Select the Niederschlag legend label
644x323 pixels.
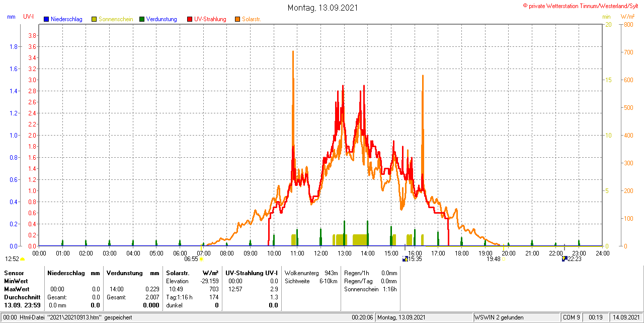coord(66,19)
